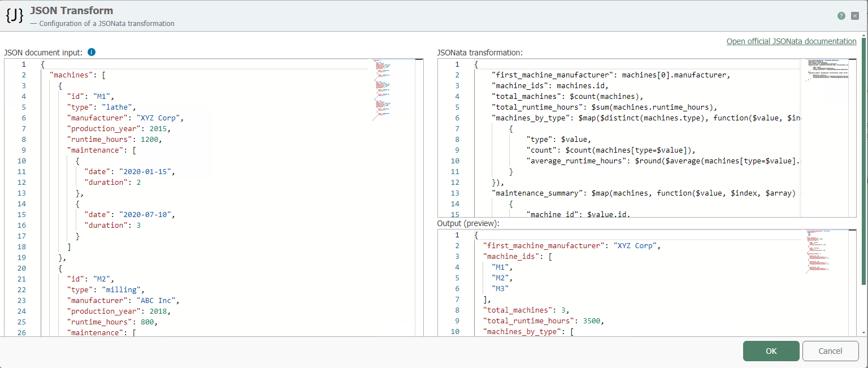Click the "JSONata transformation:" label
The width and height of the screenshot is (868, 368).
(x=480, y=53)
